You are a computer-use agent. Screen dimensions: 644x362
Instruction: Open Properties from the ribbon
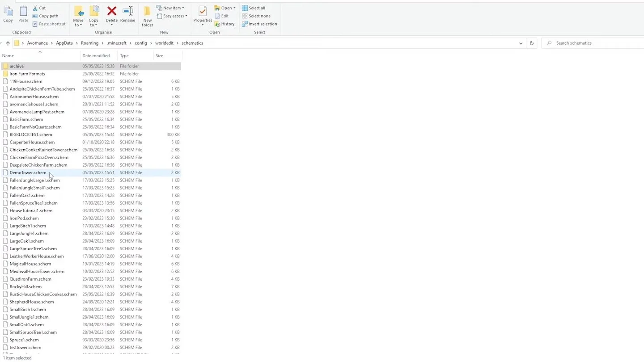coord(203,14)
